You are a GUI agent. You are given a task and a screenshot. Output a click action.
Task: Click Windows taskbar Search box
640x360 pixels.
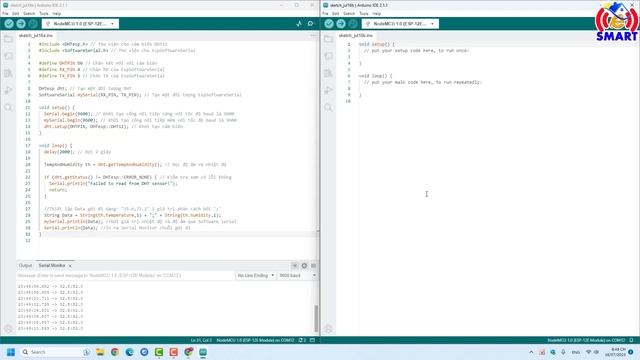(x=55, y=352)
